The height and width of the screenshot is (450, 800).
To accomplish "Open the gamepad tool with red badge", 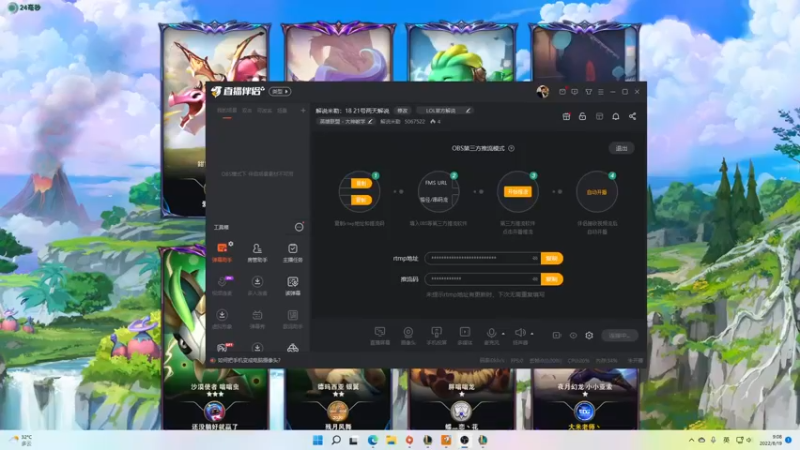I will (222, 347).
